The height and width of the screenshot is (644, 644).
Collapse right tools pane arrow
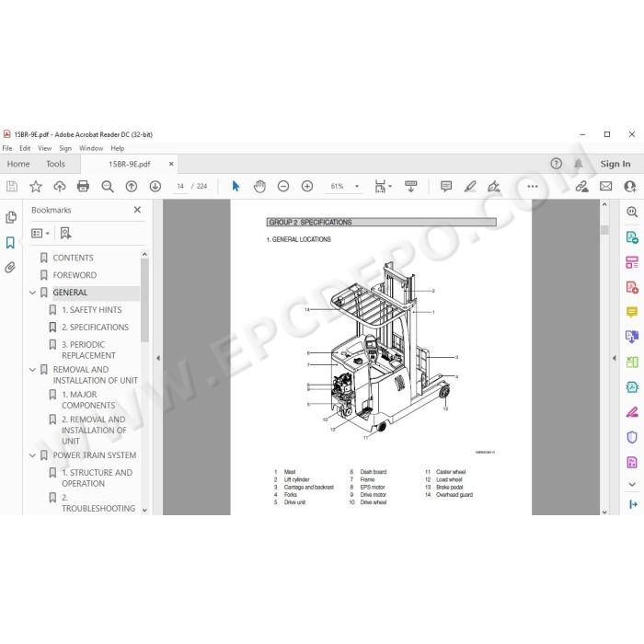pos(615,358)
